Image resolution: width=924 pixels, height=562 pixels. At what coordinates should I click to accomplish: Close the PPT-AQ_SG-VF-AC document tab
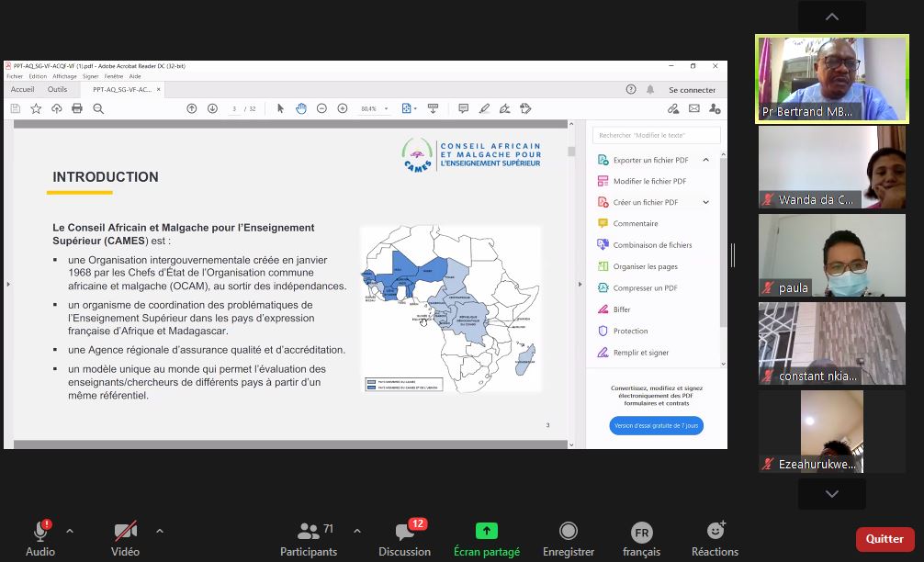tap(159, 90)
